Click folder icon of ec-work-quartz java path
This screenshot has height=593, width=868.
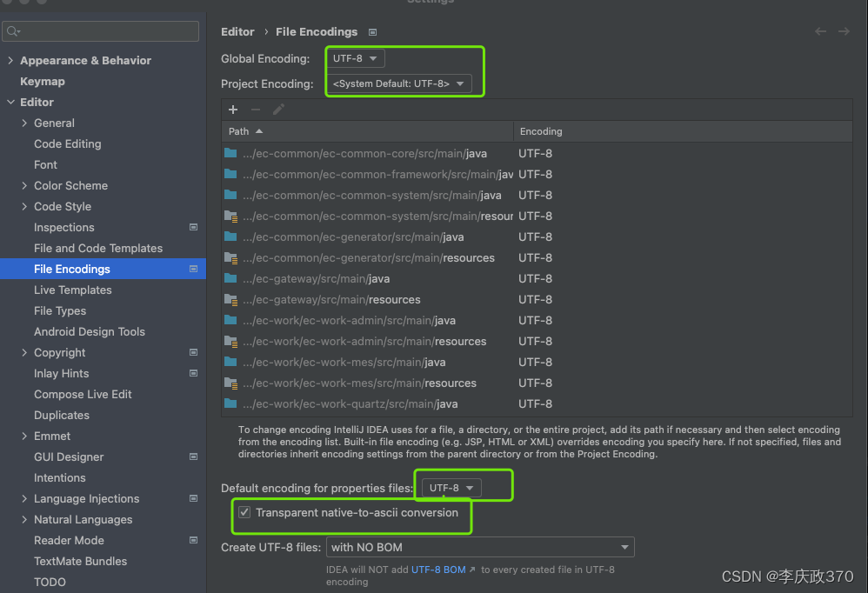point(230,403)
